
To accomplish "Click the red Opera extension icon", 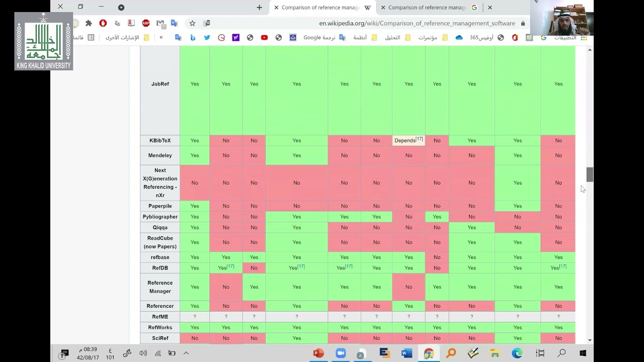I will point(103,23).
